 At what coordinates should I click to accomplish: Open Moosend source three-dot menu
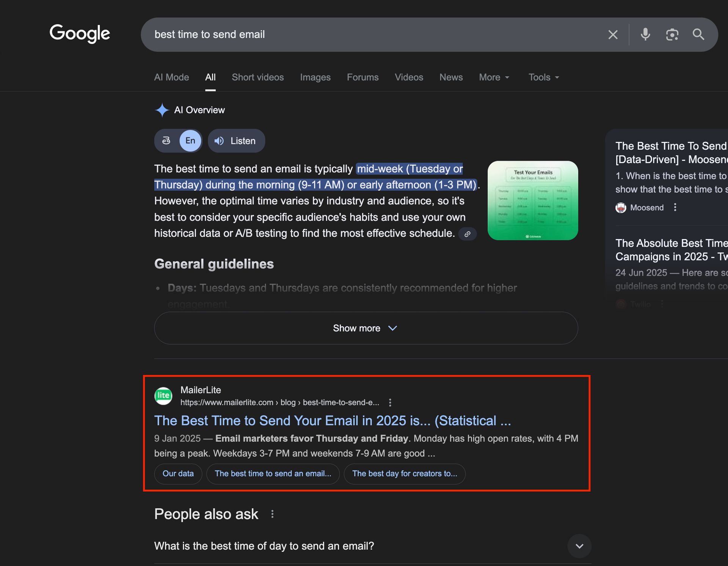click(675, 207)
